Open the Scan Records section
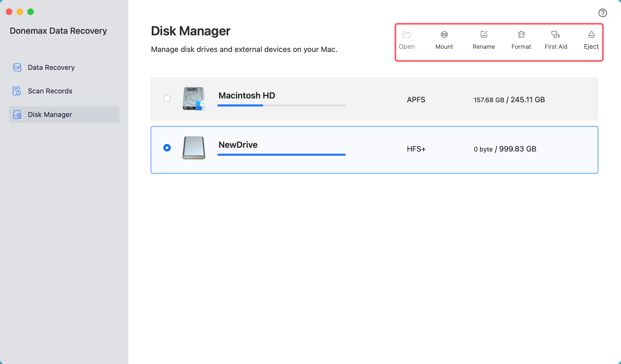Screen dimensions: 621x364 click(50, 91)
